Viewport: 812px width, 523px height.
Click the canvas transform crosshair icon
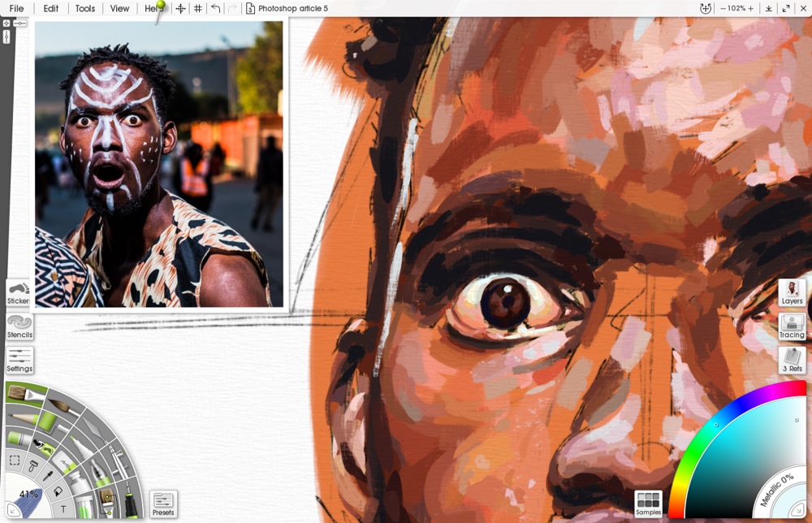point(181,8)
